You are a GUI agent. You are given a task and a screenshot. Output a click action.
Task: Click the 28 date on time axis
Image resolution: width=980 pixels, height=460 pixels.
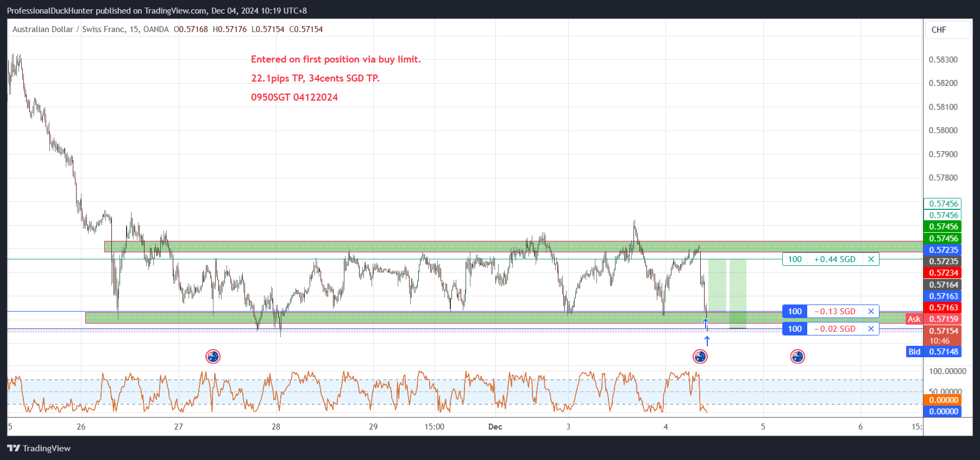[x=276, y=427]
